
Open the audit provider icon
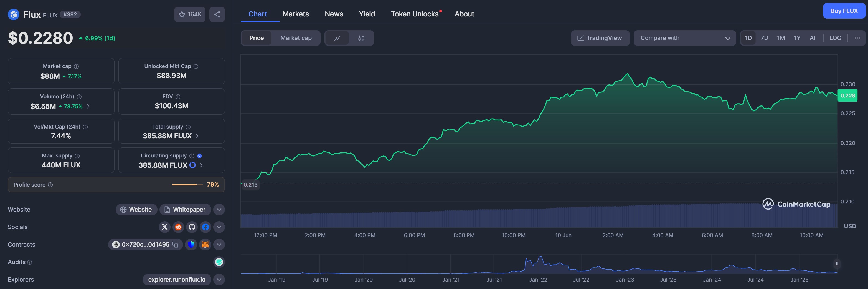click(219, 262)
